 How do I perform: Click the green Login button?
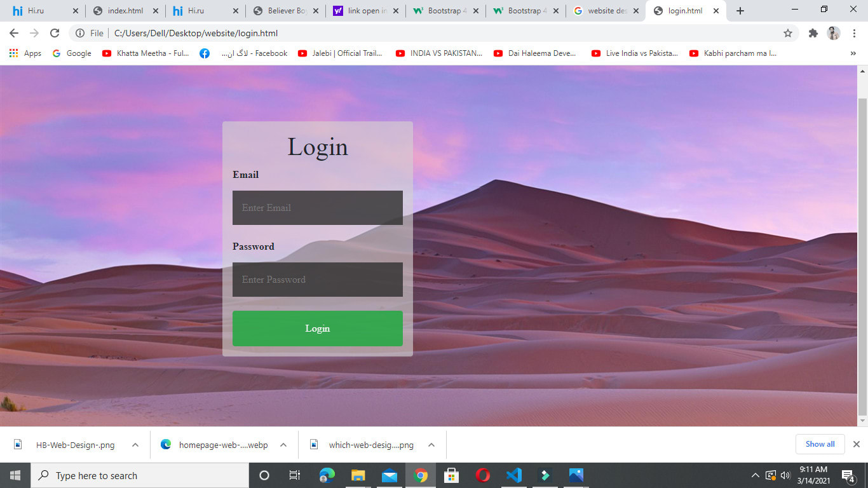[318, 329]
